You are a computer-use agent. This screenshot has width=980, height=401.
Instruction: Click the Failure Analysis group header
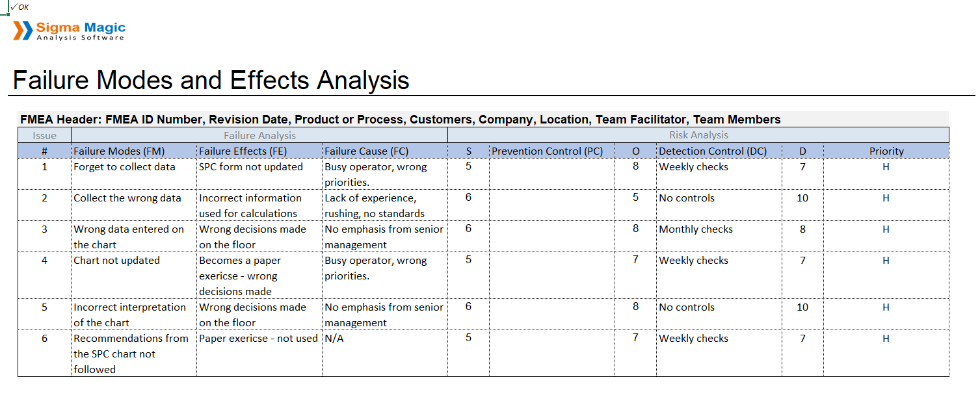click(259, 135)
